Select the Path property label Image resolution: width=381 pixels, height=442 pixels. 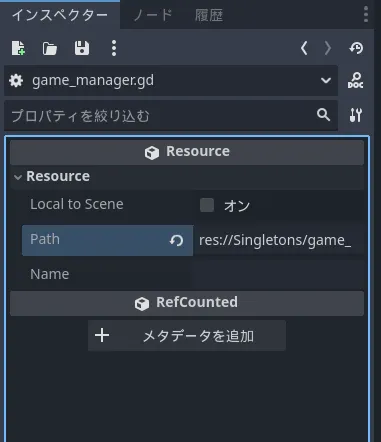[45, 239]
